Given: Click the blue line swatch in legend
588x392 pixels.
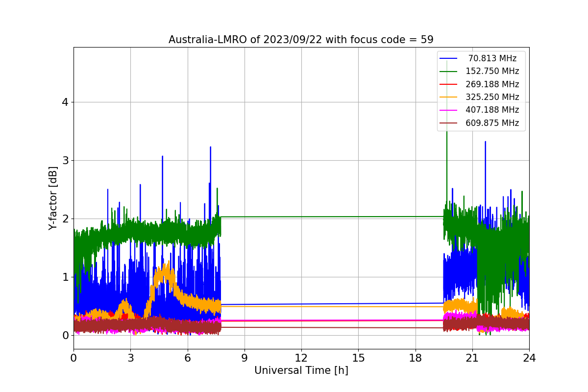Looking at the screenshot, I should [x=448, y=58].
